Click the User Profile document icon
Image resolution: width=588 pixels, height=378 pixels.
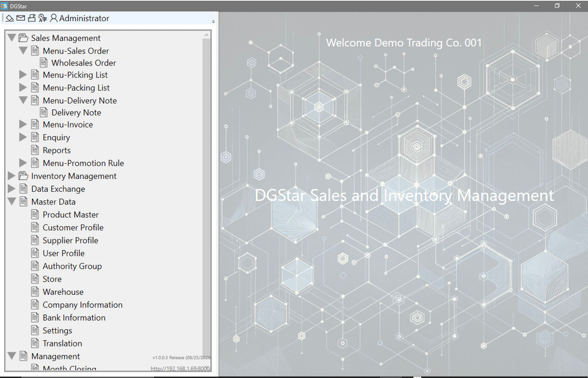point(35,253)
